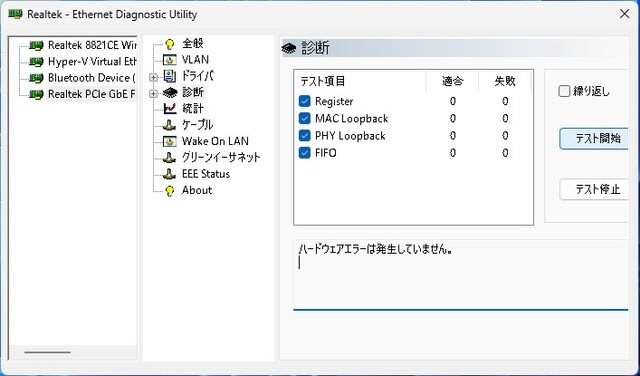
Task: Click the EEE Status icon
Action: [169, 174]
